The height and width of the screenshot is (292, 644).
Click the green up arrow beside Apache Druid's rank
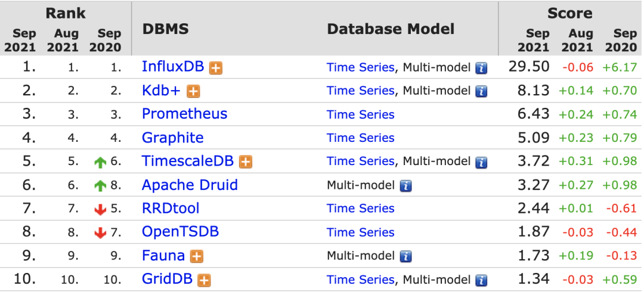pos(100,186)
